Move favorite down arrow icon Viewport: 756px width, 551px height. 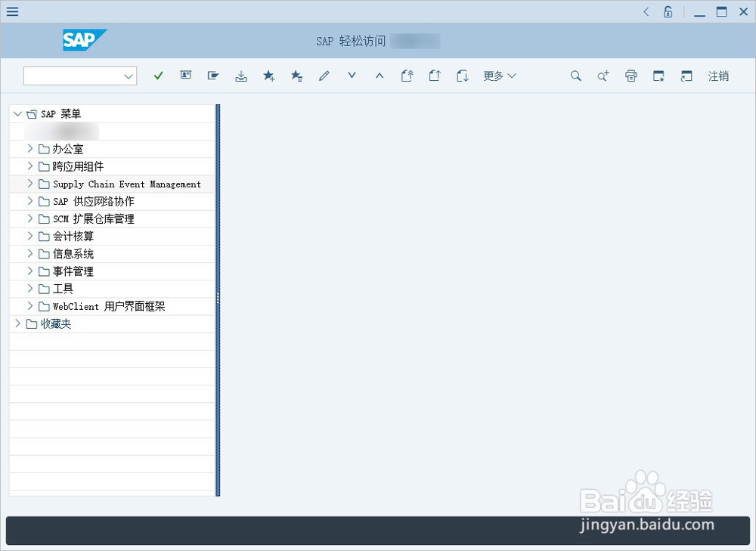(x=352, y=76)
